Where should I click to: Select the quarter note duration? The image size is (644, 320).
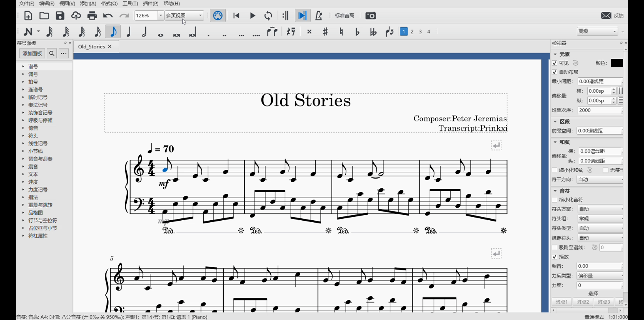[129, 32]
